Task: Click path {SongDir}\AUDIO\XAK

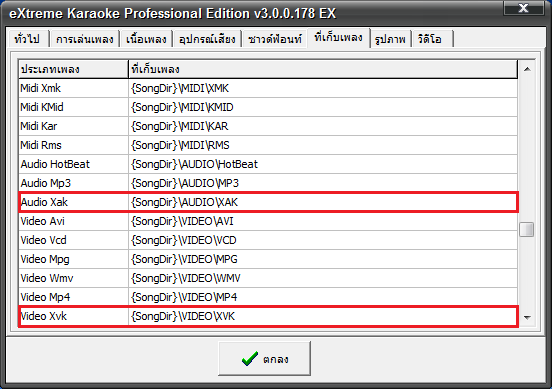Action: pyautogui.click(x=184, y=202)
